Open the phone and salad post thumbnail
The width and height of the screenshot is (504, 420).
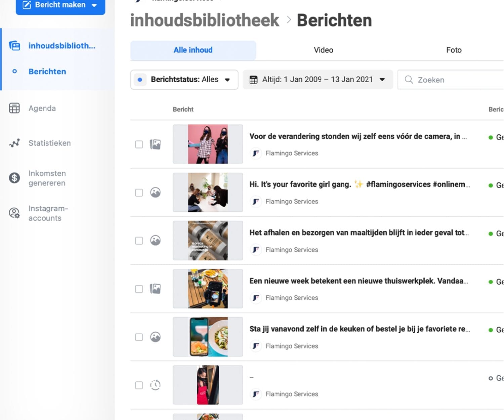[x=208, y=337]
